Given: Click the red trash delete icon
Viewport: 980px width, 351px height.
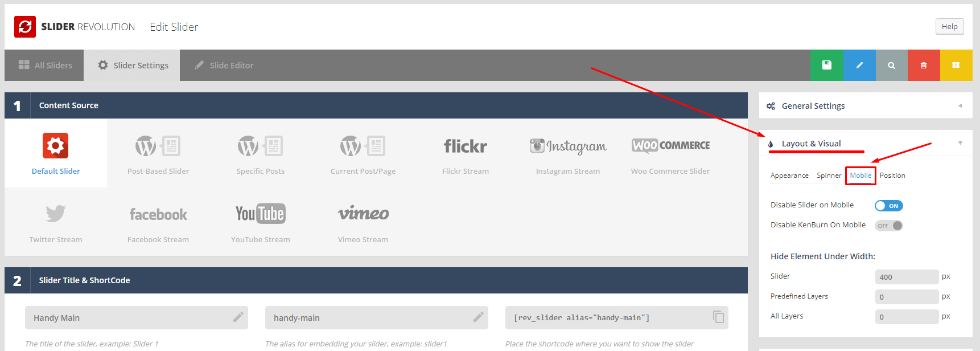Looking at the screenshot, I should point(924,65).
